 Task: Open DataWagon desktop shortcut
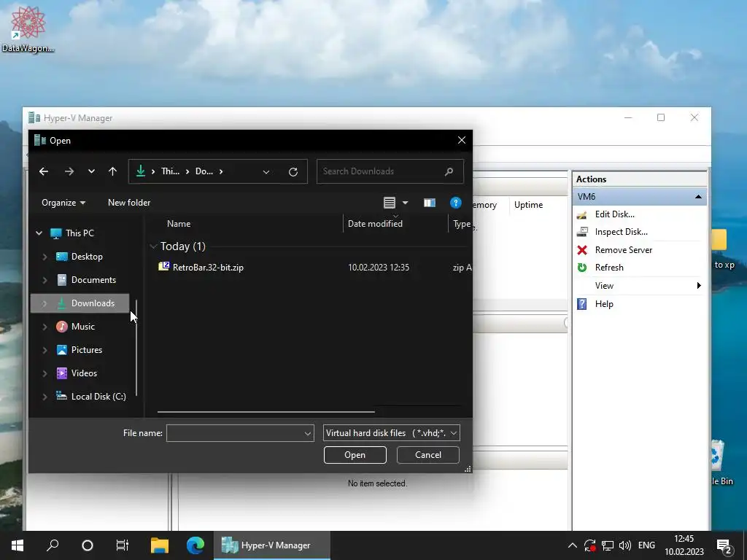28,28
